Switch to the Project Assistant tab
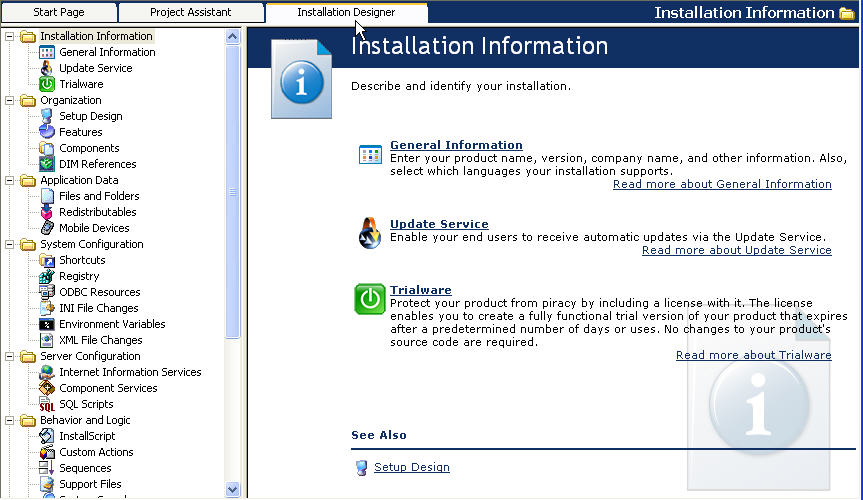Screen dimensions: 863x500 point(190,12)
